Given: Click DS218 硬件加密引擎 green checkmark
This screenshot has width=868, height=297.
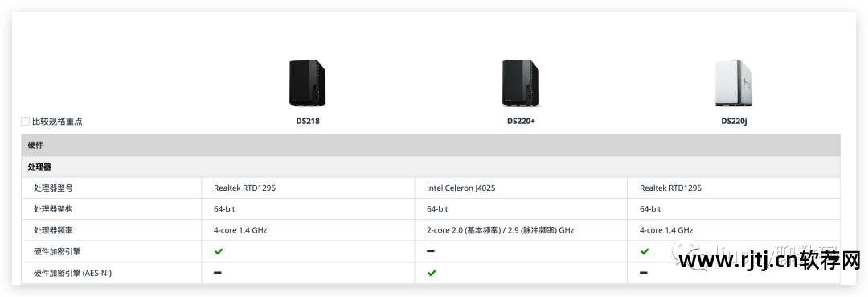Looking at the screenshot, I should (218, 251).
